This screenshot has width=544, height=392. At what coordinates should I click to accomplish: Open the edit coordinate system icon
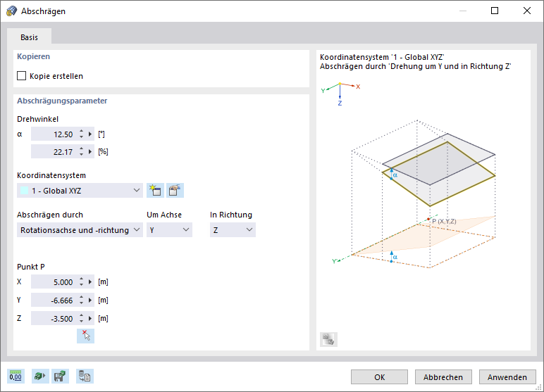(x=175, y=190)
